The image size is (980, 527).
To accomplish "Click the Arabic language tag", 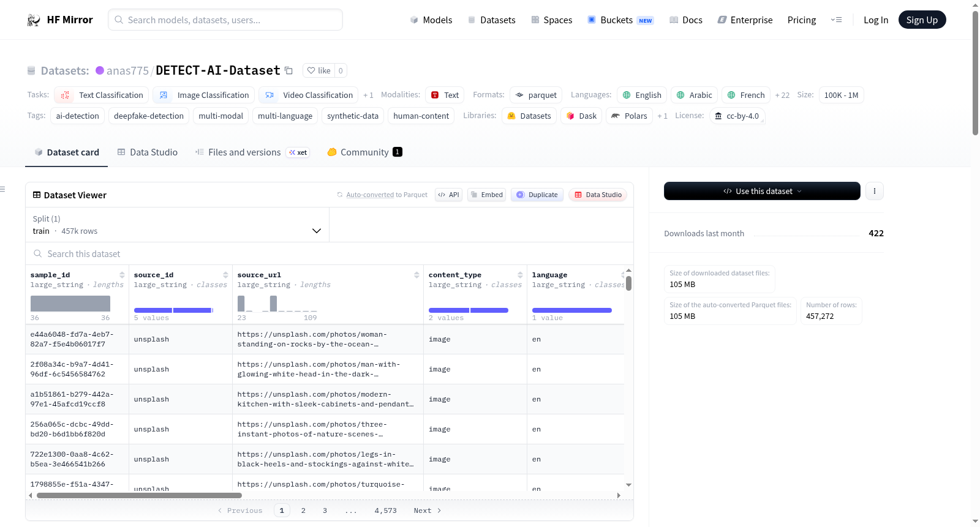I will pyautogui.click(x=694, y=95).
